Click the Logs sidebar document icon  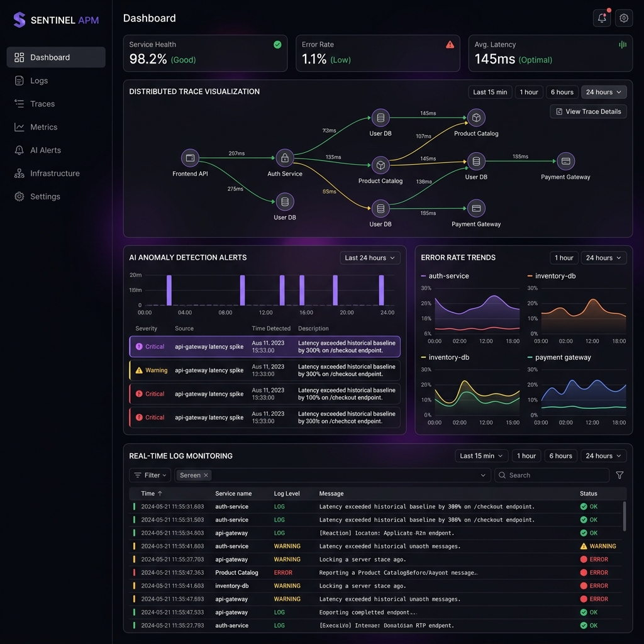(19, 80)
